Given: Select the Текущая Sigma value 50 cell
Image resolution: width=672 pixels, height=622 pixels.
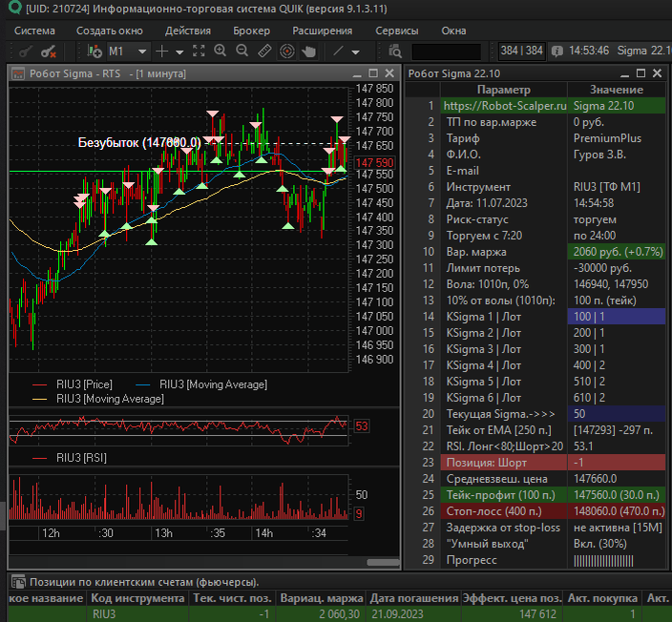Looking at the screenshot, I should coord(617,414).
